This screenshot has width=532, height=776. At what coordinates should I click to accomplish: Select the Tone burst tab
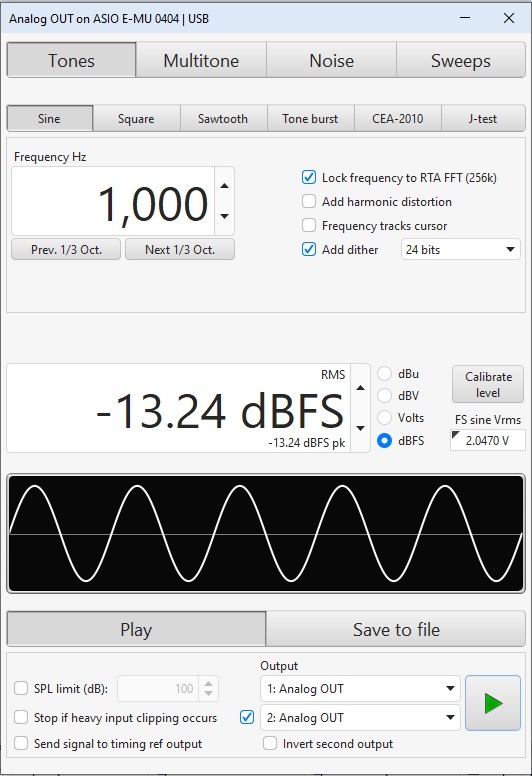[310, 119]
